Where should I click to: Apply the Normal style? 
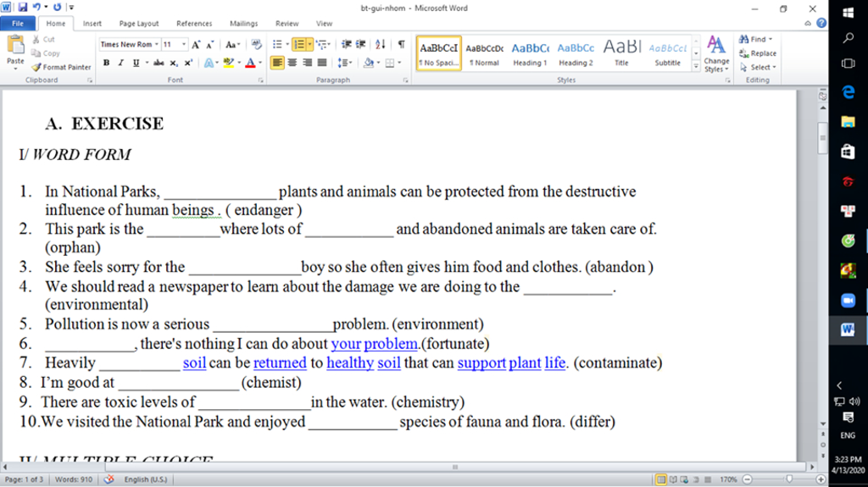click(484, 53)
